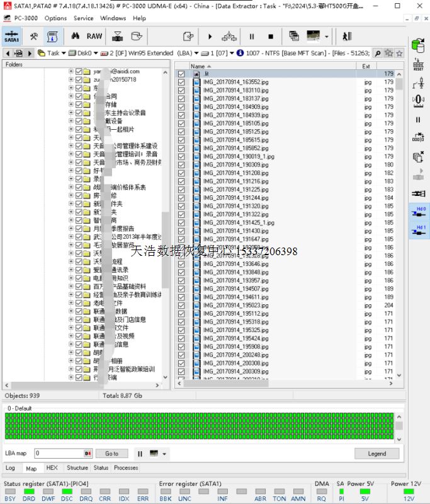This screenshot has height=504, width=430.
Task: Toggle checkbox for IMG_20170914_191208.jpg
Action: click(x=181, y=173)
